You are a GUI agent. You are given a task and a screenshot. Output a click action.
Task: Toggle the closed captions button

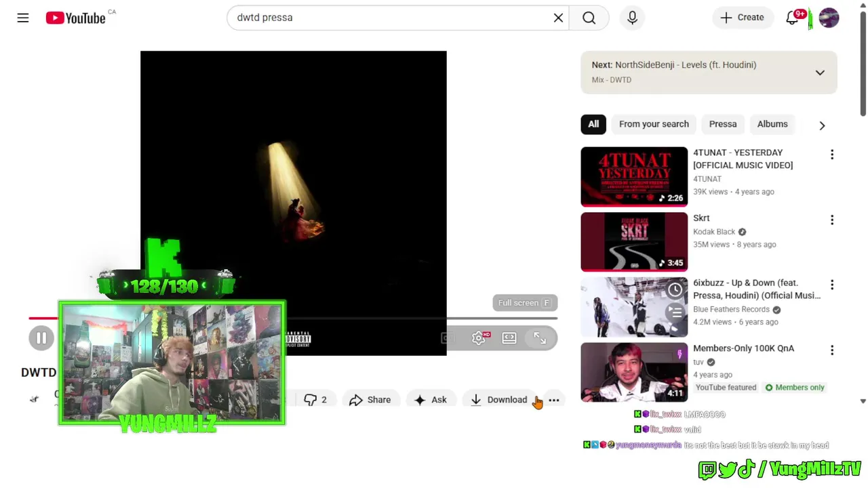(448, 338)
